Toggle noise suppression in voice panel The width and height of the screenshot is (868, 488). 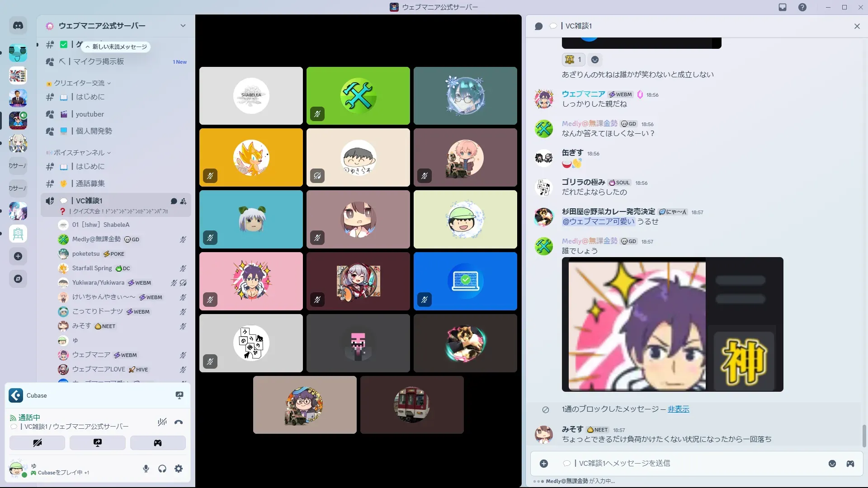click(x=162, y=422)
